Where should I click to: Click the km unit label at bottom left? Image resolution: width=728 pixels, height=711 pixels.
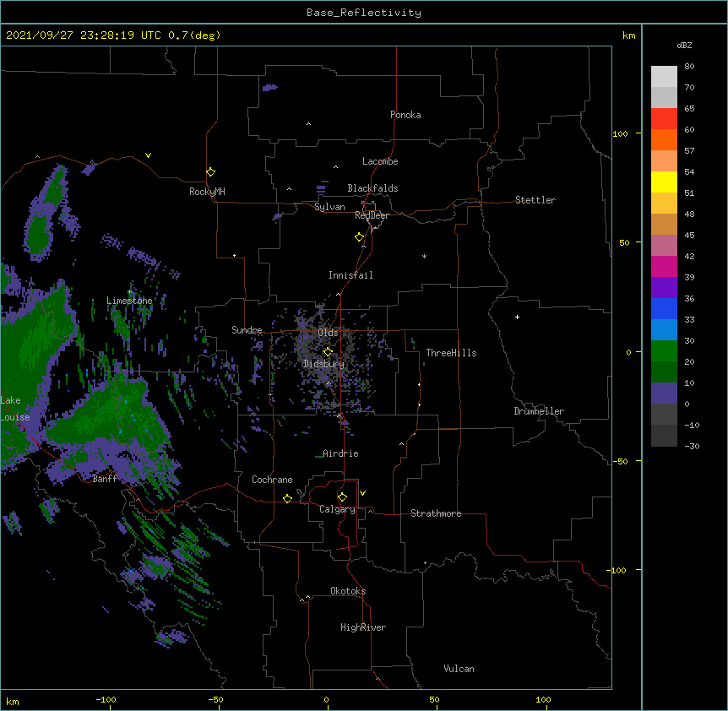click(12, 702)
